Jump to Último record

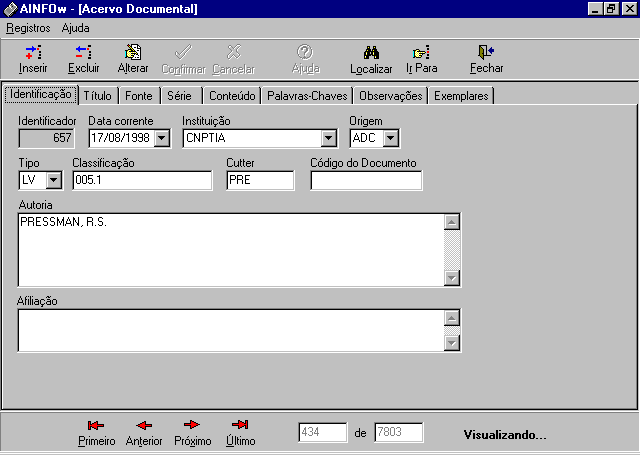coord(240,425)
